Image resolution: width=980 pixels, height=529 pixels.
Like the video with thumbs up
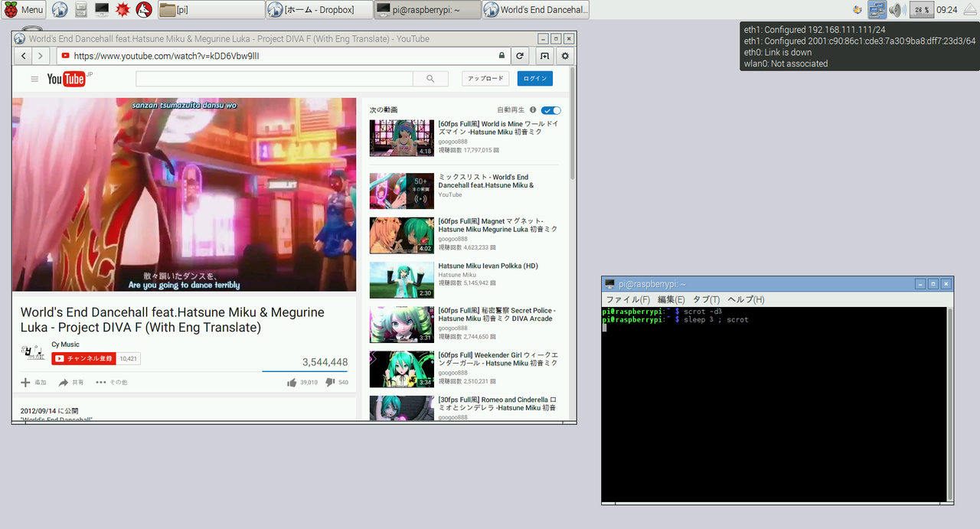(x=292, y=382)
